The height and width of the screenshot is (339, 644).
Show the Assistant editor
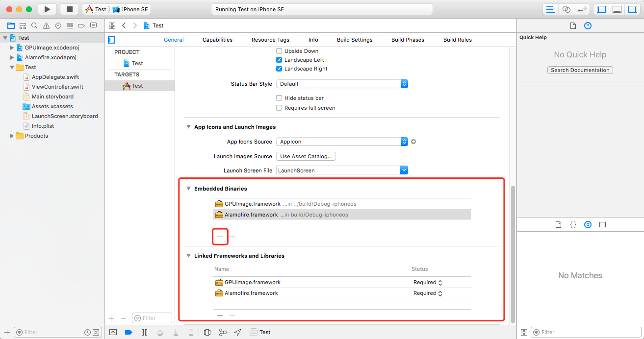(x=567, y=9)
